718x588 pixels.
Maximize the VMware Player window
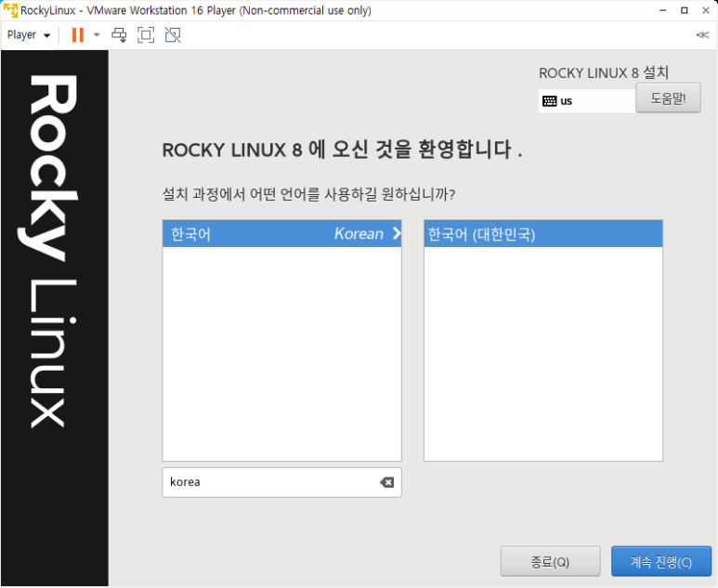point(685,10)
